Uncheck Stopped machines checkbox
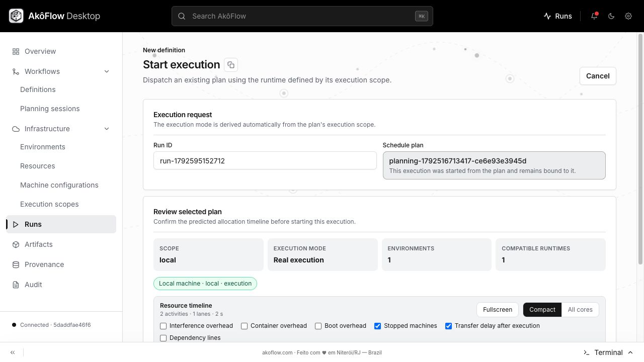Image resolution: width=644 pixels, height=362 pixels. [377, 326]
